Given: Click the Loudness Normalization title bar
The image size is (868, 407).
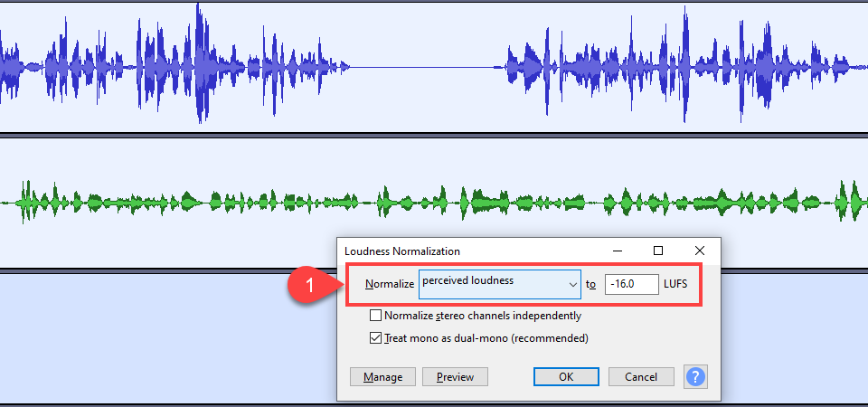Looking at the screenshot, I should (x=470, y=251).
